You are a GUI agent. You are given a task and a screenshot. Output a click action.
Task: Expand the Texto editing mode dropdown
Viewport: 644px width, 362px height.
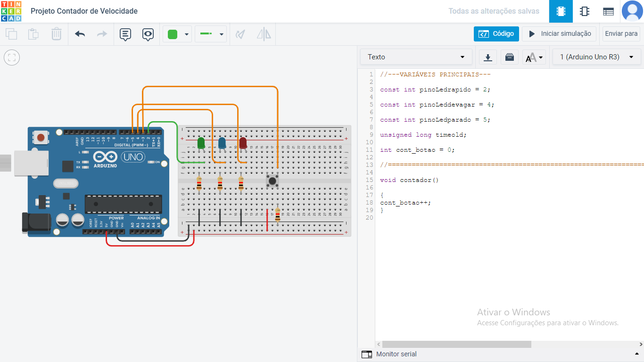(416, 57)
